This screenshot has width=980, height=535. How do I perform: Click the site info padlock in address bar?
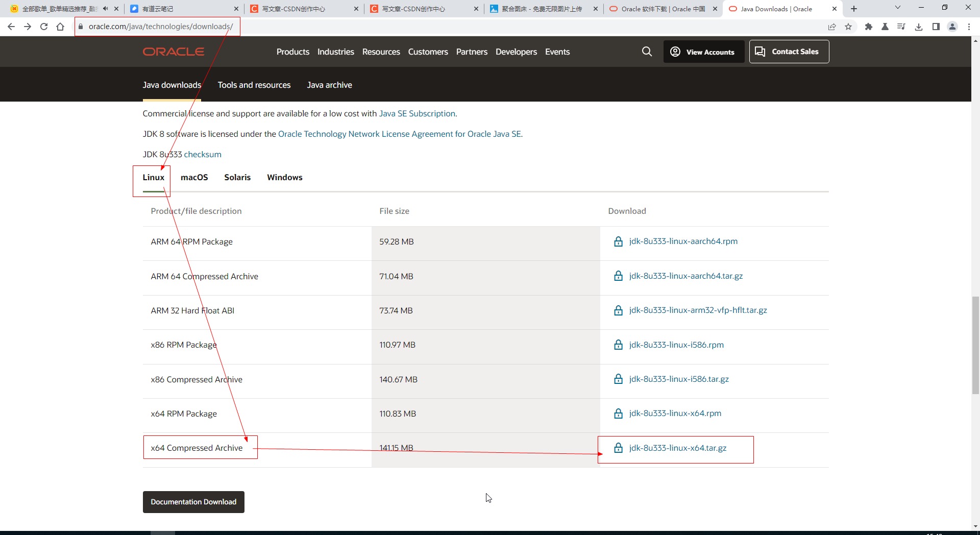(81, 27)
